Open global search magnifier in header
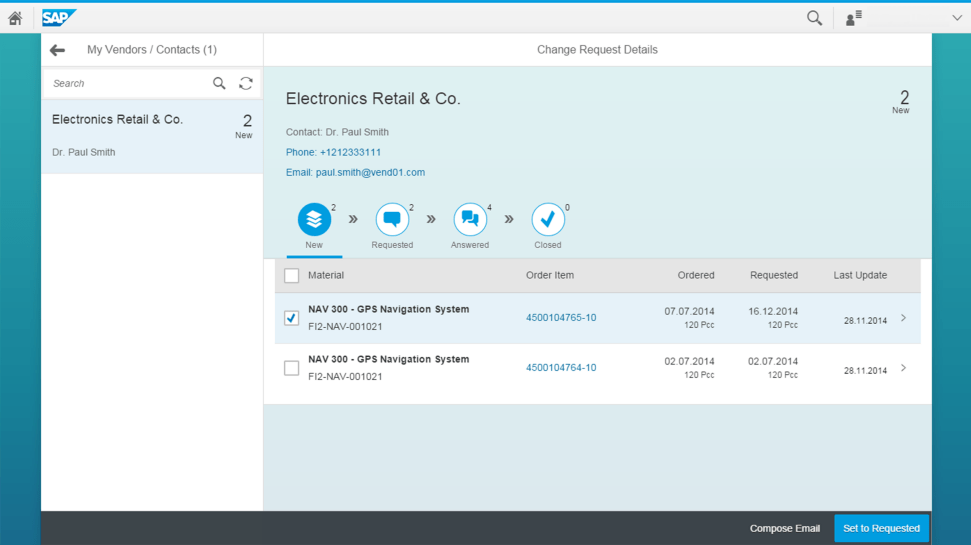The image size is (971, 545). pos(814,18)
